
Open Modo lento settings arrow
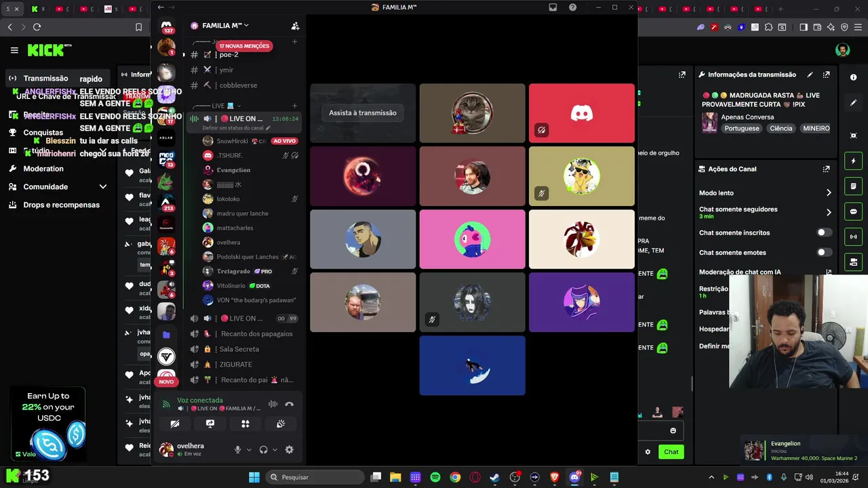828,193
